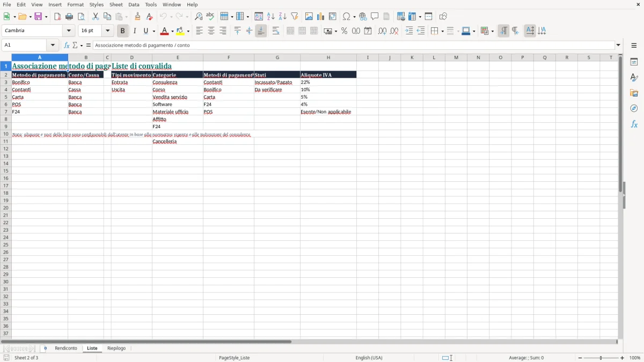The image size is (644, 362).
Task: Click PageStyle_Liste in status bar
Action: 234,358
